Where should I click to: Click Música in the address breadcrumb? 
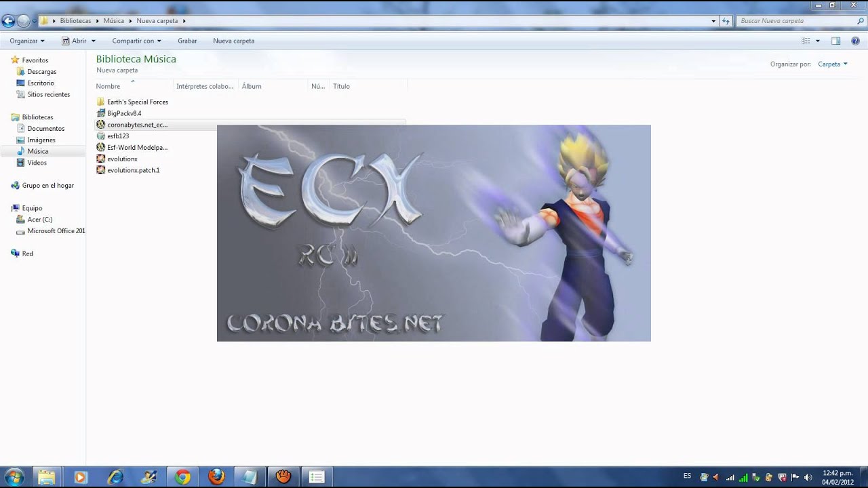[x=114, y=21]
